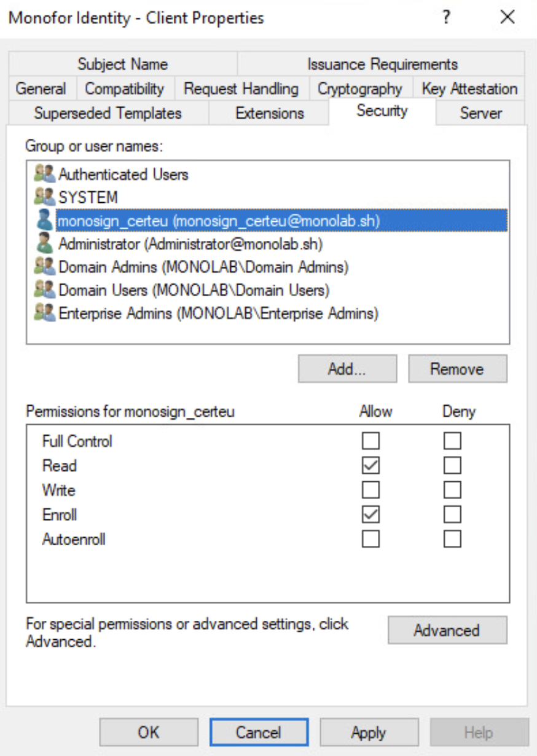Image resolution: width=537 pixels, height=756 pixels.
Task: Switch to the Cryptography tab
Action: pos(359,89)
